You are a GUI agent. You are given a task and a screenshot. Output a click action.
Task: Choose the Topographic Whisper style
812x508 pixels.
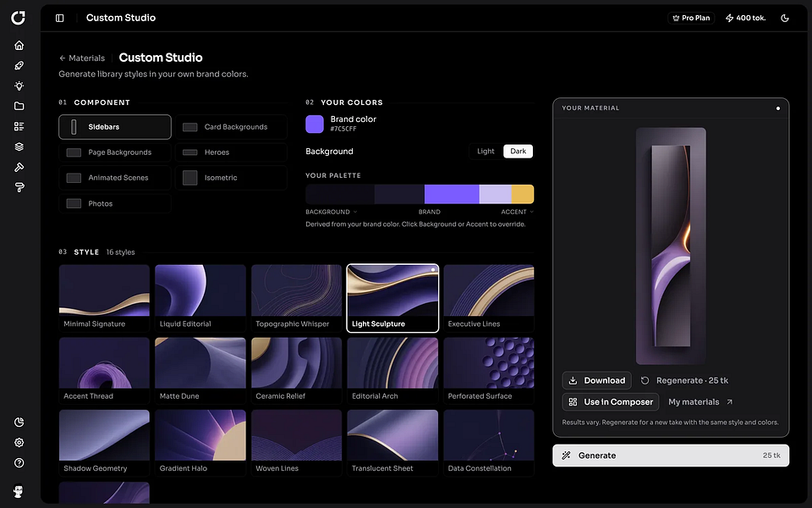[296, 299]
